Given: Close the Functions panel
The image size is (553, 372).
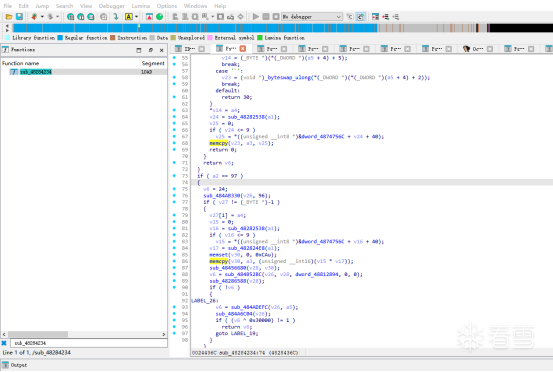Looking at the screenshot, I should [162, 50].
